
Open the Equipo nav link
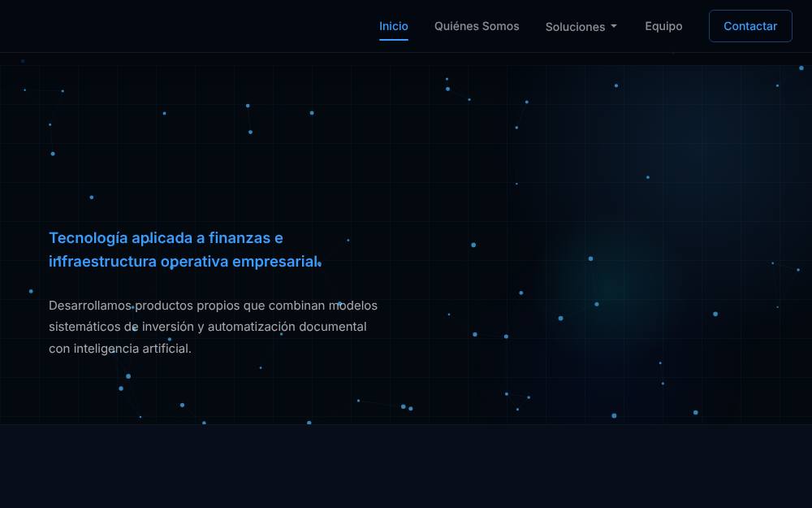click(663, 26)
